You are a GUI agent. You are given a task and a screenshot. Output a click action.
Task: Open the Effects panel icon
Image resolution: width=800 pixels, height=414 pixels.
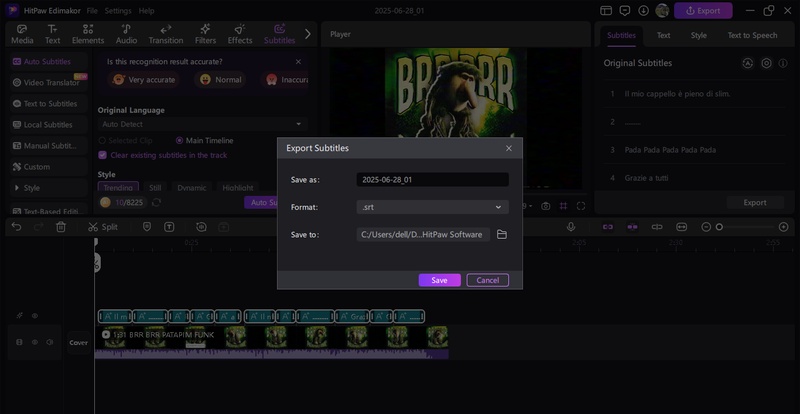(x=240, y=33)
